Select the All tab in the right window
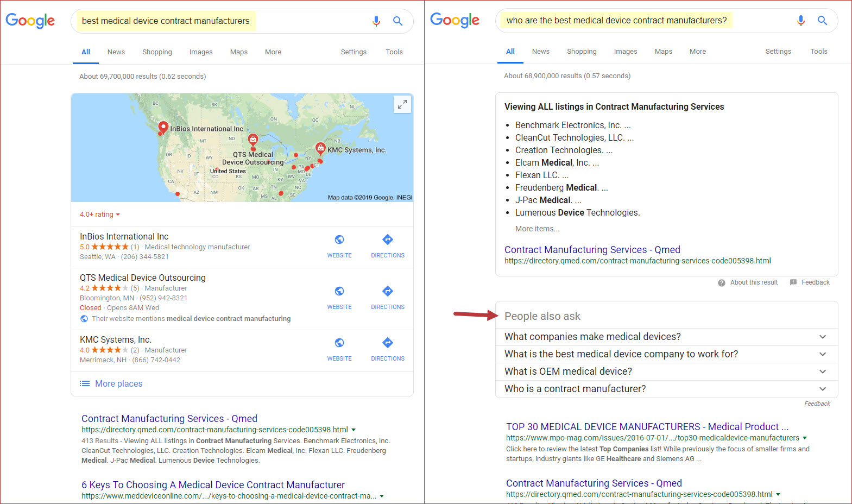The width and height of the screenshot is (852, 504). 510,52
